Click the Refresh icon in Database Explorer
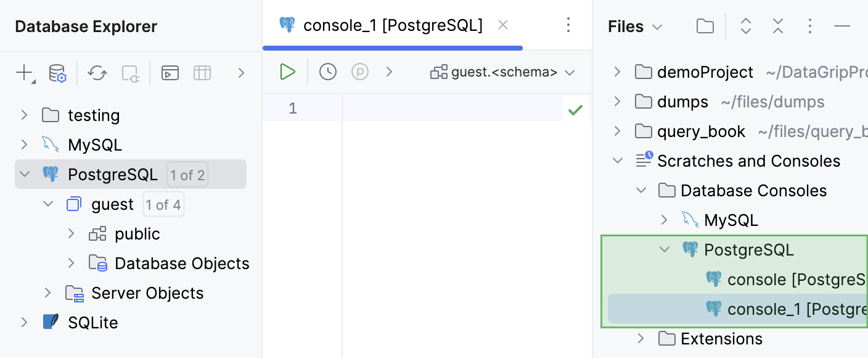This screenshot has height=358, width=868. (x=97, y=73)
